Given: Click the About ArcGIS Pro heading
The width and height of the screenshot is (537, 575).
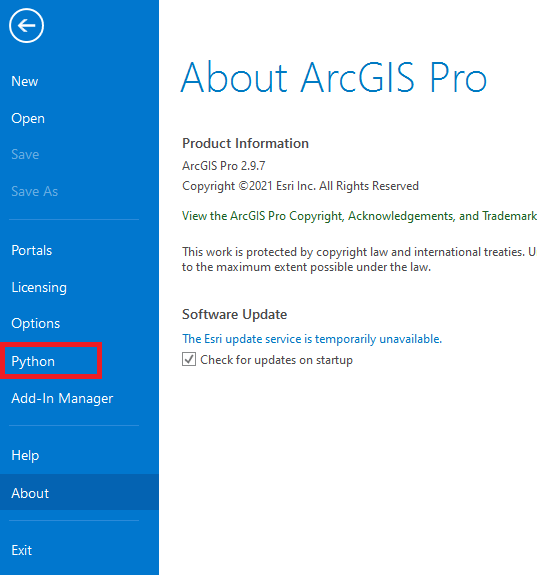Looking at the screenshot, I should coord(334,77).
